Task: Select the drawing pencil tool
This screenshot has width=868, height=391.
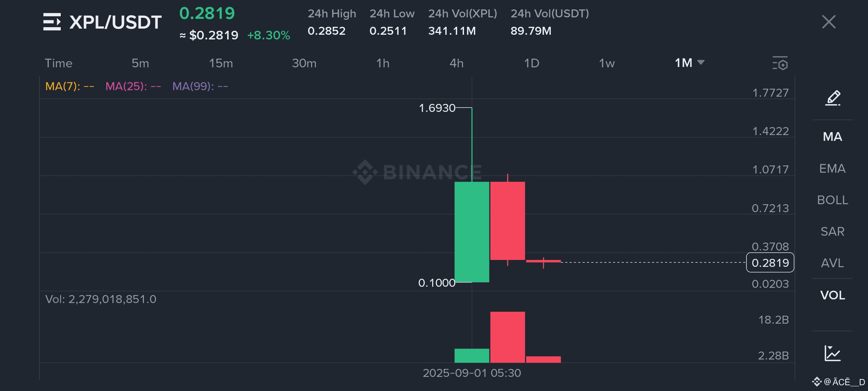Action: pyautogui.click(x=833, y=98)
